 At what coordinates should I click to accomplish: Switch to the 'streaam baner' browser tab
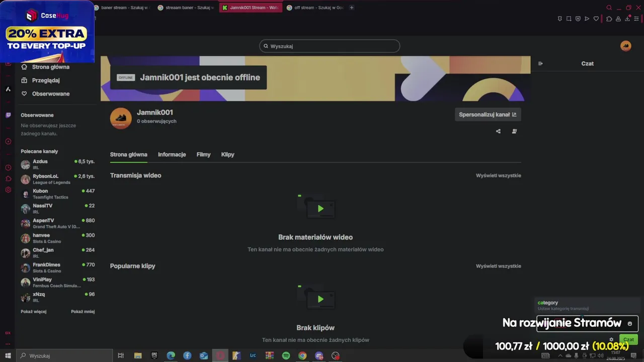tap(186, 8)
